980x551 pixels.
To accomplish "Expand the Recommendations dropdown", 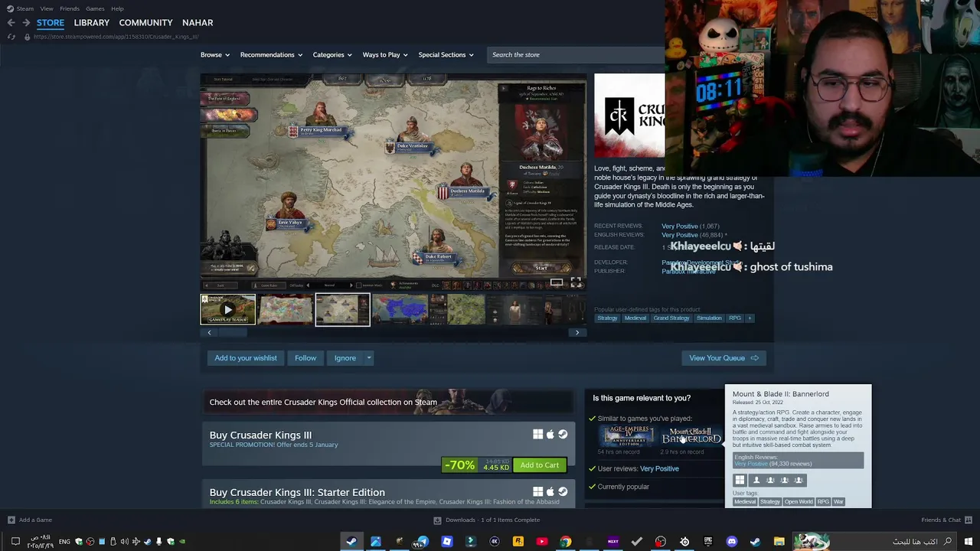I will (x=271, y=54).
